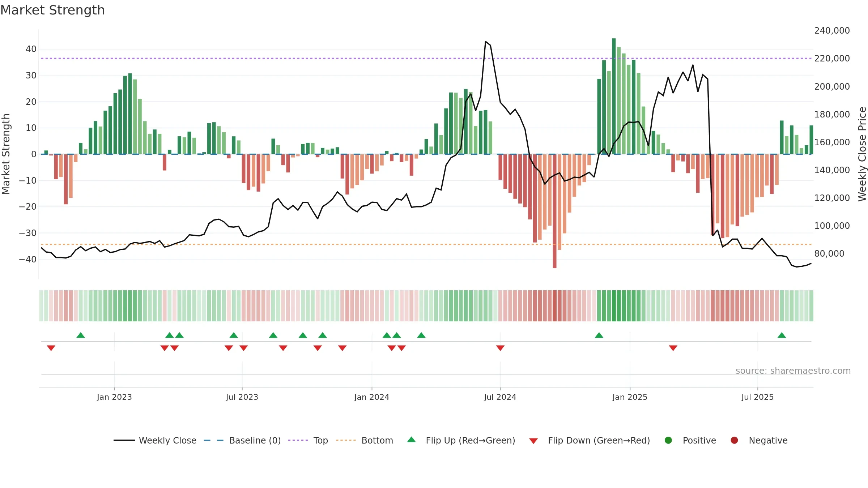
Task: Click the red flip-down marker at Jul 2024
Action: 500,348
